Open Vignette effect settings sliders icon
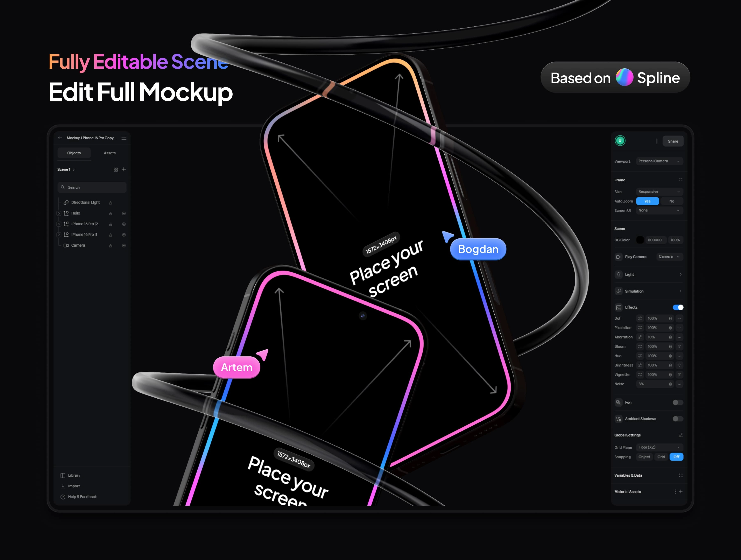This screenshot has width=741, height=560. (640, 375)
